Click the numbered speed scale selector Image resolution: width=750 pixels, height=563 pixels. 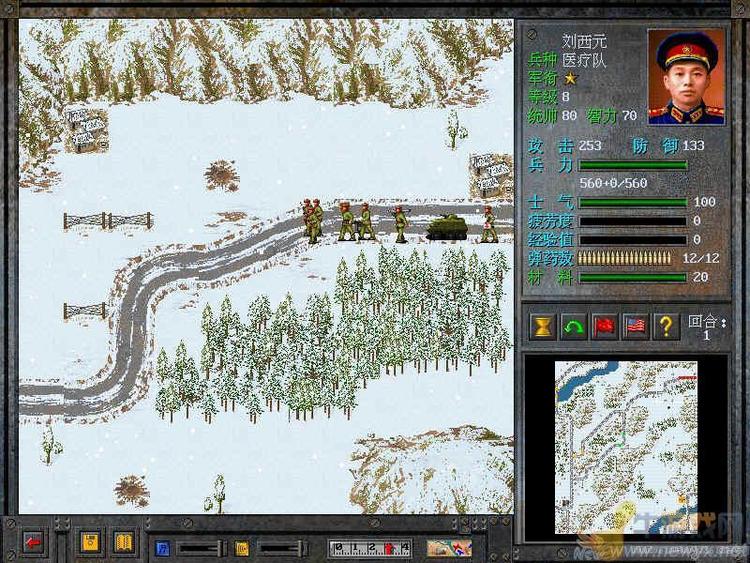370,547
